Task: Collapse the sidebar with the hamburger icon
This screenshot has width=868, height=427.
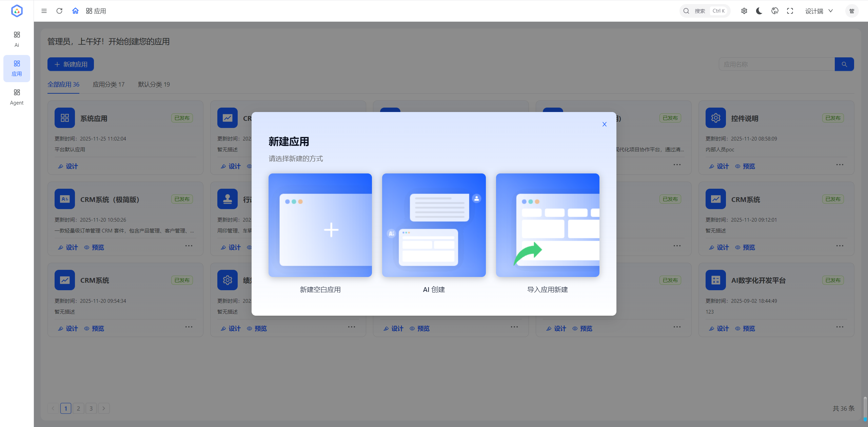Action: click(44, 11)
